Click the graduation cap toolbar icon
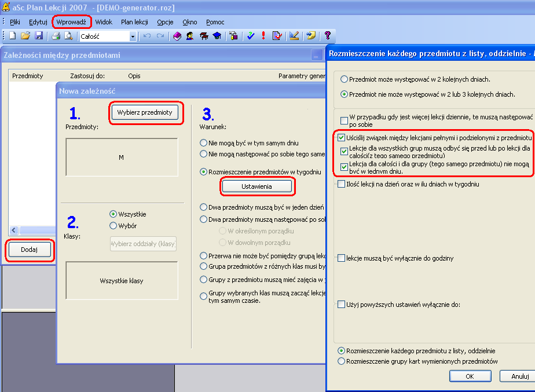 [217, 36]
